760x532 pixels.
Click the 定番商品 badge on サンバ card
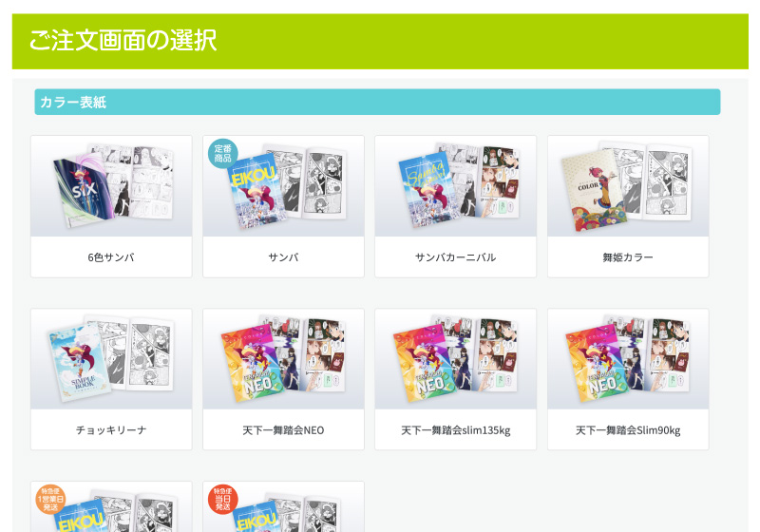coord(222,154)
